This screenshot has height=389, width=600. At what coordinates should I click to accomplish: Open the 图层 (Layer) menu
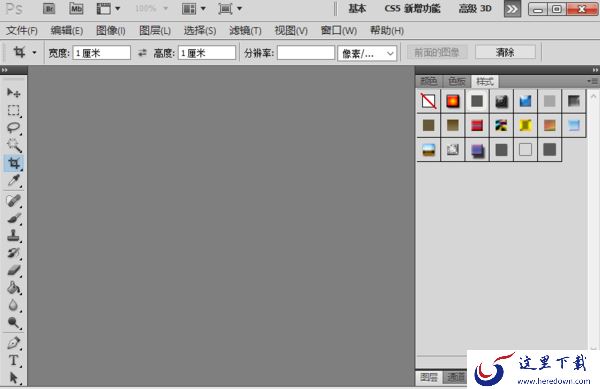[155, 31]
